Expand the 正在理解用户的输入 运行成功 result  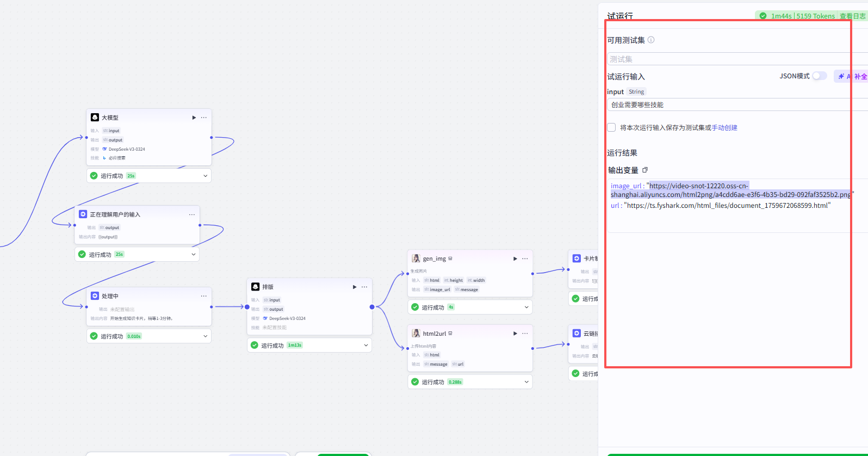pos(193,254)
